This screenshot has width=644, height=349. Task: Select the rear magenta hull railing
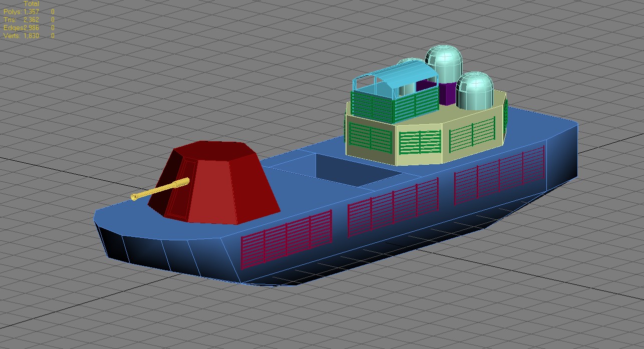tap(499, 175)
